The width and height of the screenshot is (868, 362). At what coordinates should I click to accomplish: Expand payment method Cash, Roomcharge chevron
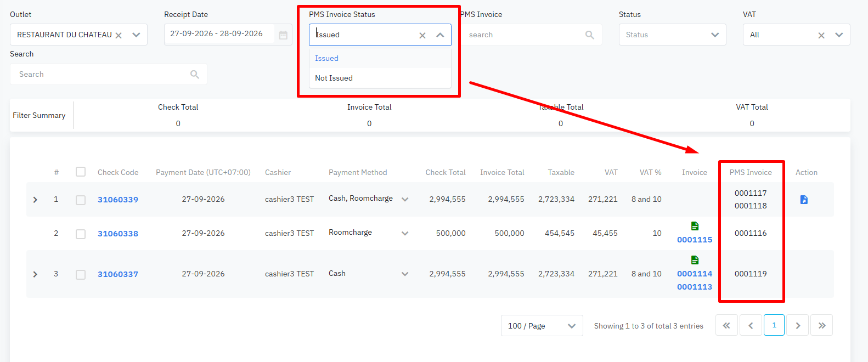[405, 199]
